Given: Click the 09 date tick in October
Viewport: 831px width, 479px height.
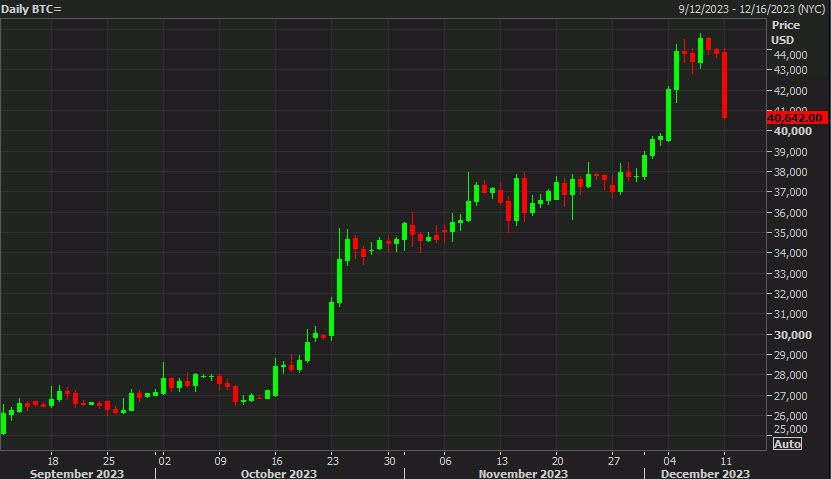Looking at the screenshot, I should 220,461.
